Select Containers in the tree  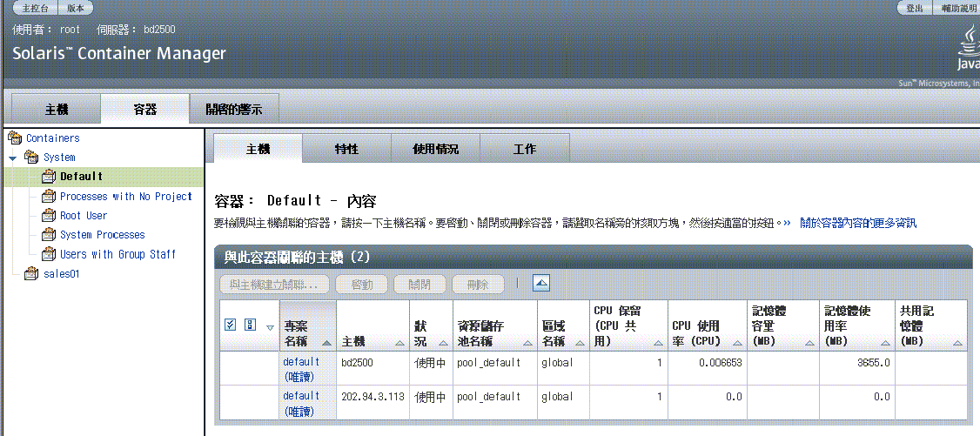(53, 138)
